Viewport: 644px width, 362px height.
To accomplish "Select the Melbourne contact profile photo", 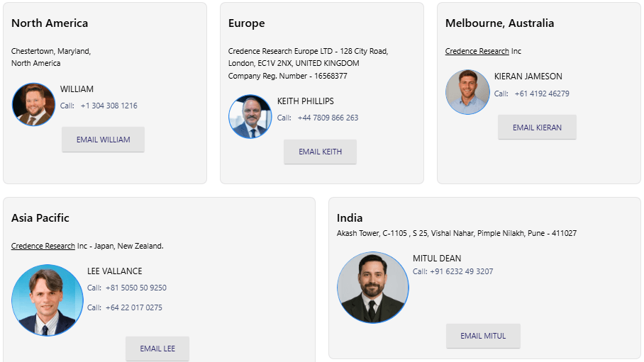I will tap(467, 92).
